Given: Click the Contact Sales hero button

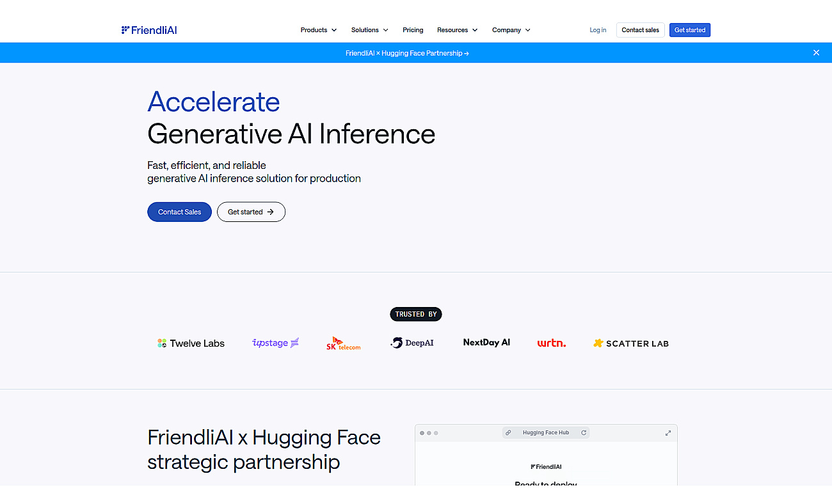Looking at the screenshot, I should [179, 212].
